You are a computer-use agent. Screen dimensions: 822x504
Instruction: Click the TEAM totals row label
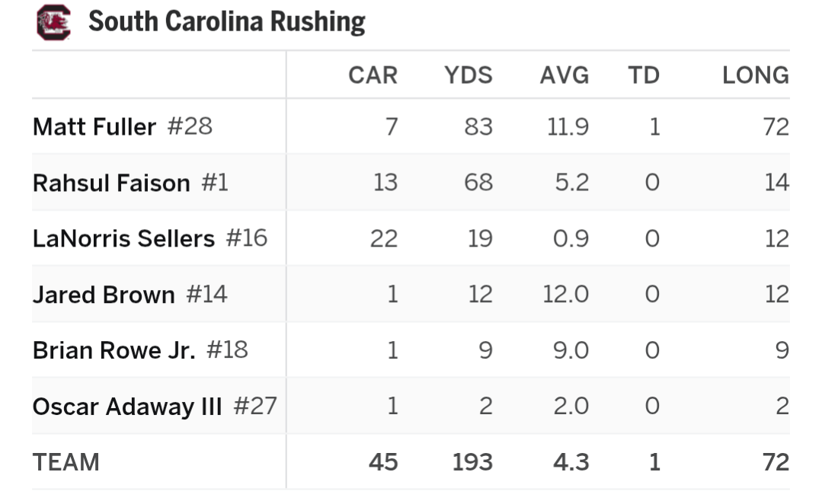coord(66,462)
